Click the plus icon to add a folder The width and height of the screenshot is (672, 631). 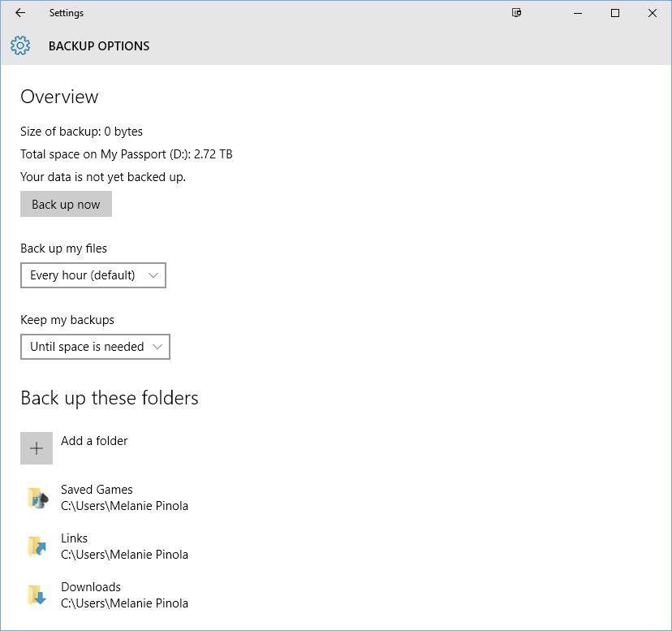37,448
